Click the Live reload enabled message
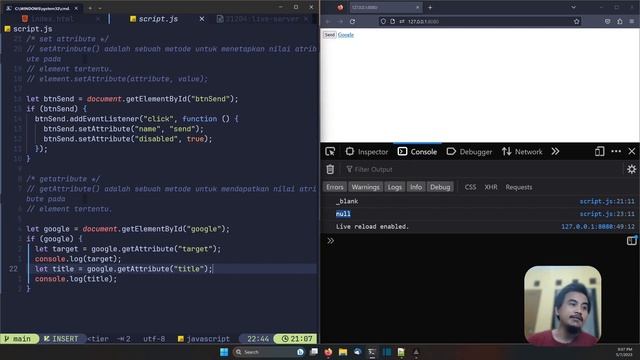Viewport: 640px width, 360px height. click(x=372, y=227)
